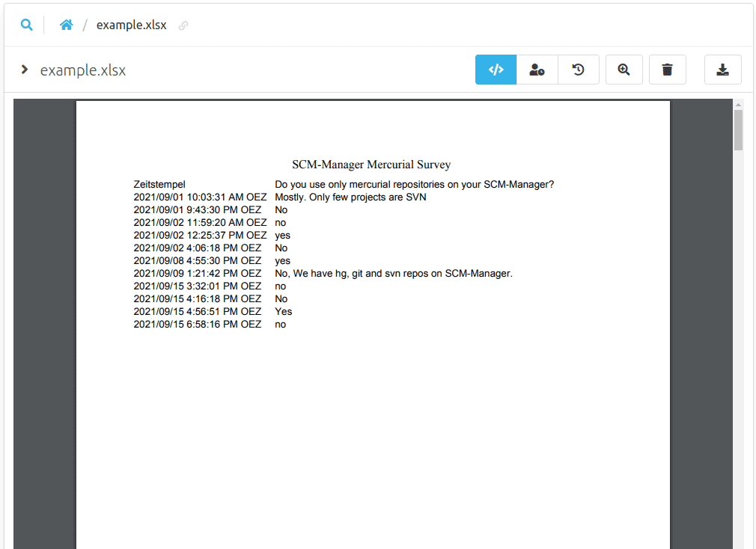Toggle the highlighted code view button
This screenshot has width=756, height=549.
[x=496, y=69]
